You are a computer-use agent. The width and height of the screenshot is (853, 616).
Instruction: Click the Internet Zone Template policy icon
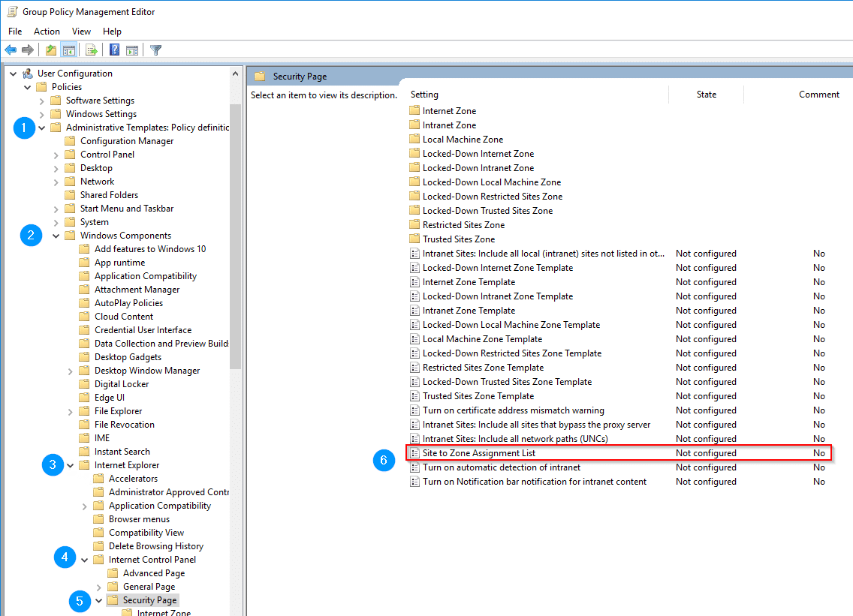pos(414,281)
